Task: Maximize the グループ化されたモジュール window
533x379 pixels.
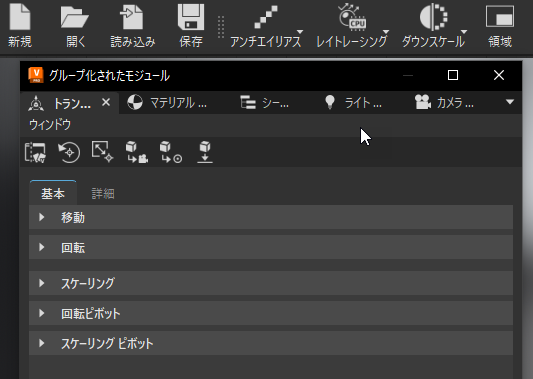Action: click(x=453, y=75)
